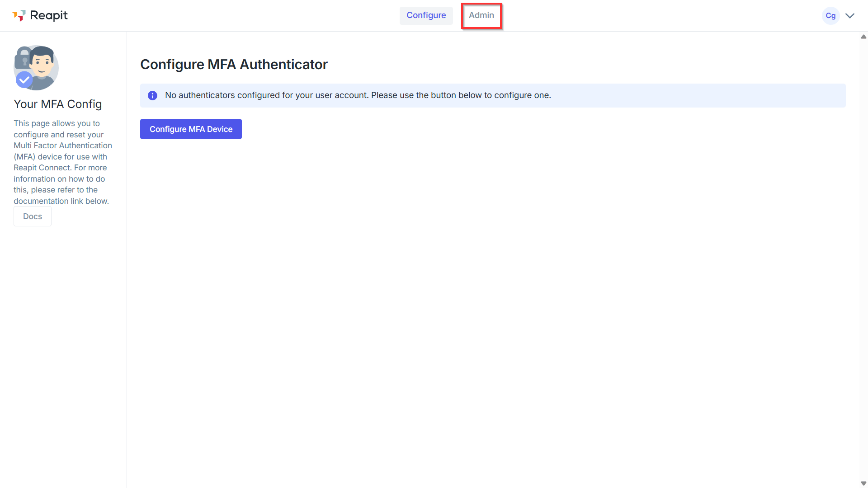This screenshot has height=488, width=868.
Task: Click the blue checkmark badge icon
Action: pos(24,80)
